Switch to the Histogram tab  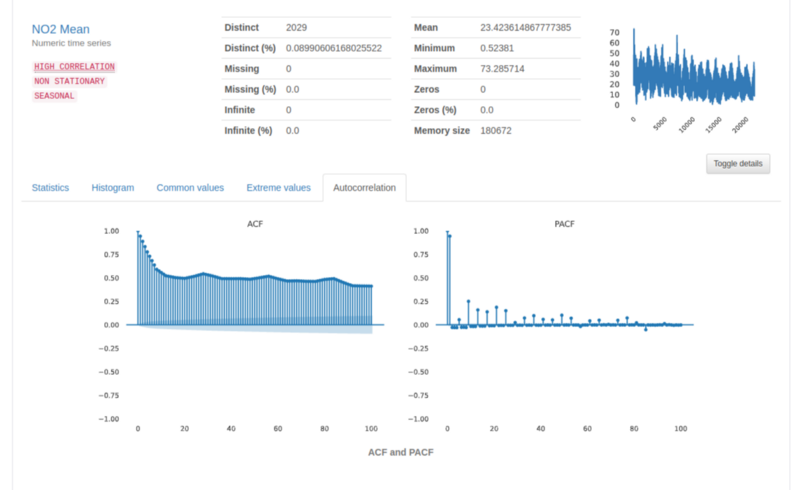113,188
